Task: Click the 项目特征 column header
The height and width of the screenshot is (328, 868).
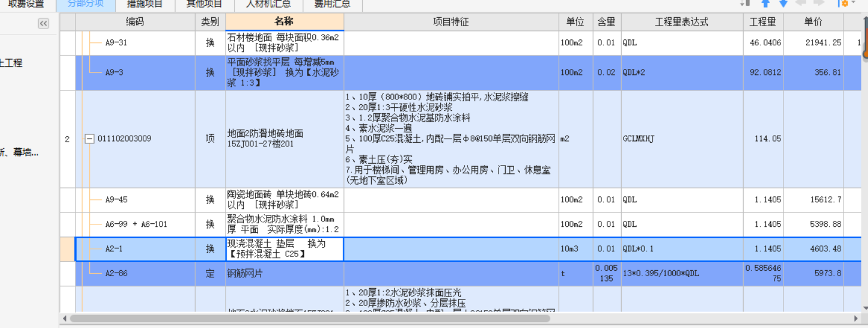Action: tap(451, 22)
